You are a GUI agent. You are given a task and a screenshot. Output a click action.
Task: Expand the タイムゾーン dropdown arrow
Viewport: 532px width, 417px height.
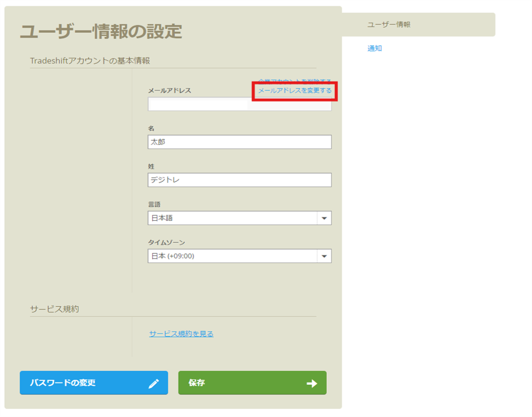(x=324, y=256)
